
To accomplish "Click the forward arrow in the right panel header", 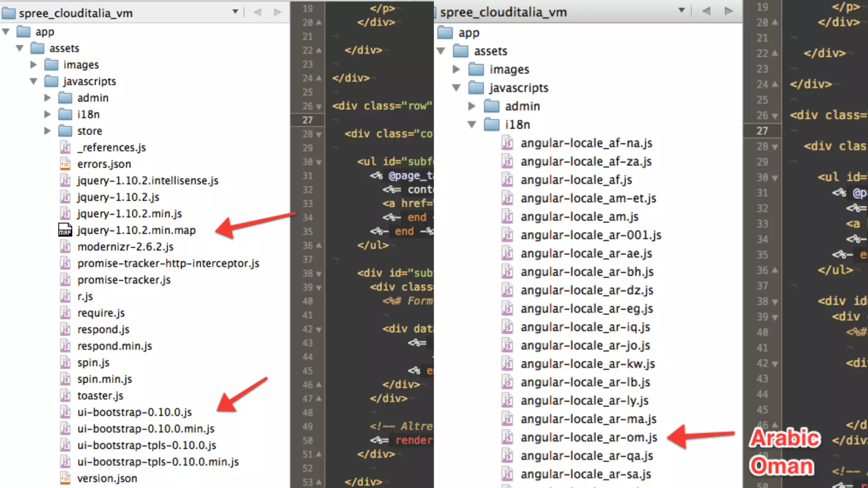I will (x=729, y=11).
